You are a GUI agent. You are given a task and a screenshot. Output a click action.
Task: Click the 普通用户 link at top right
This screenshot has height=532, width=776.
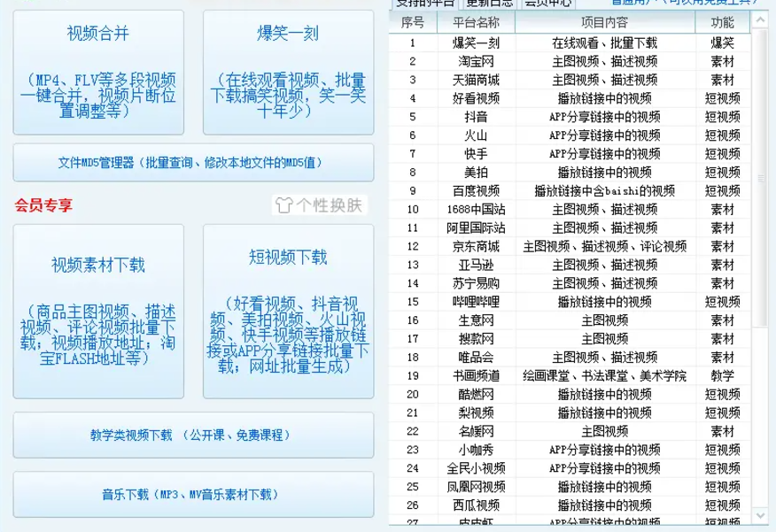[686, 3]
